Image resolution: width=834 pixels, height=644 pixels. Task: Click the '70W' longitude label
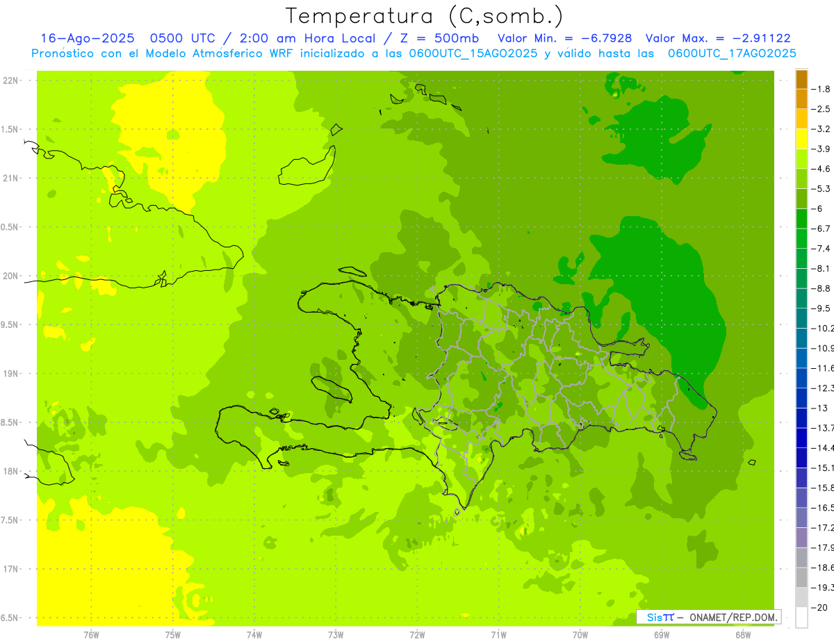(x=580, y=634)
